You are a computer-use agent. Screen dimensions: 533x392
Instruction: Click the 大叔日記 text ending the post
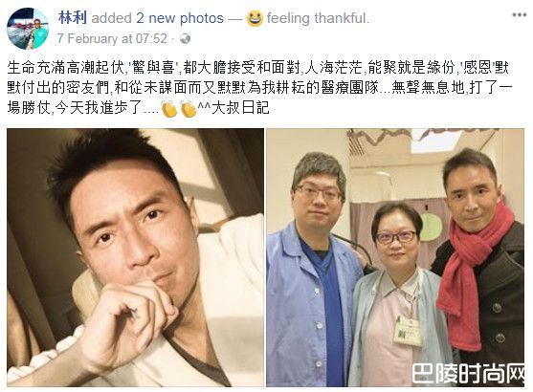pyautogui.click(x=241, y=108)
